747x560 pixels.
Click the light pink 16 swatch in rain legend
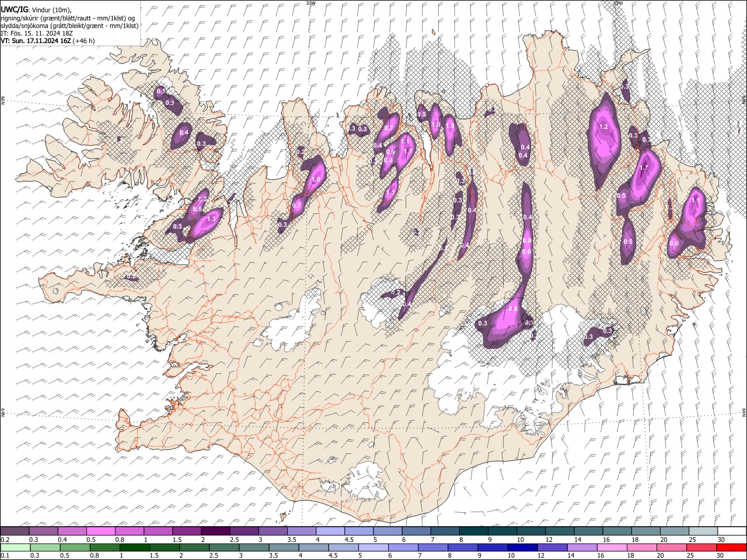612,547
